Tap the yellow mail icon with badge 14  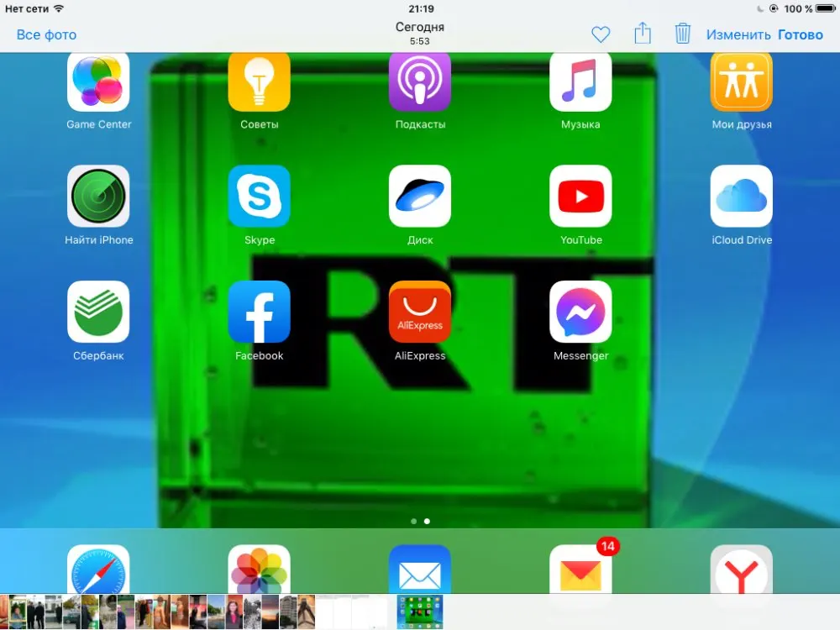pos(580,570)
